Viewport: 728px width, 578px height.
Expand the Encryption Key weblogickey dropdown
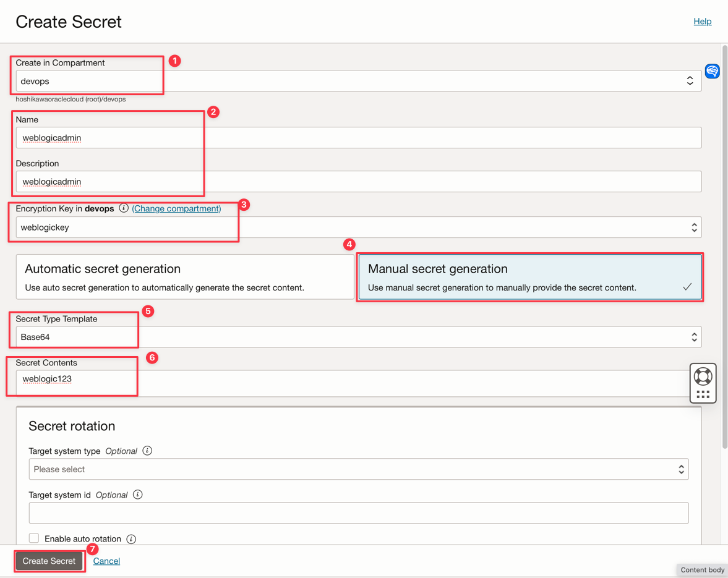click(359, 227)
